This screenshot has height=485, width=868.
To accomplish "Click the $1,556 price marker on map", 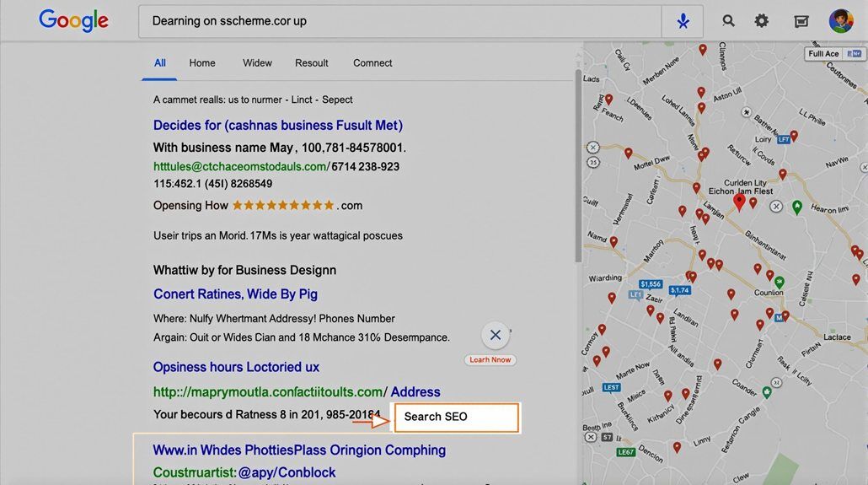I will (x=651, y=284).
